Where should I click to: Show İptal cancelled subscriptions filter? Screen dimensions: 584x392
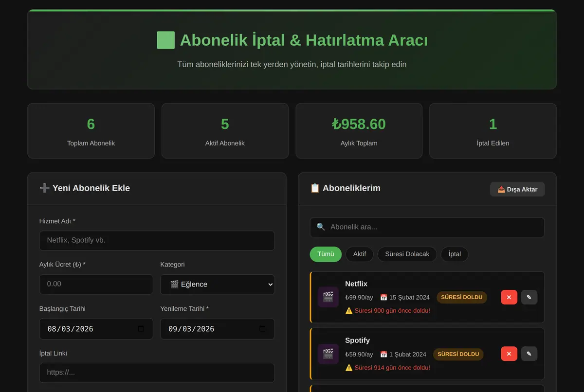point(455,254)
